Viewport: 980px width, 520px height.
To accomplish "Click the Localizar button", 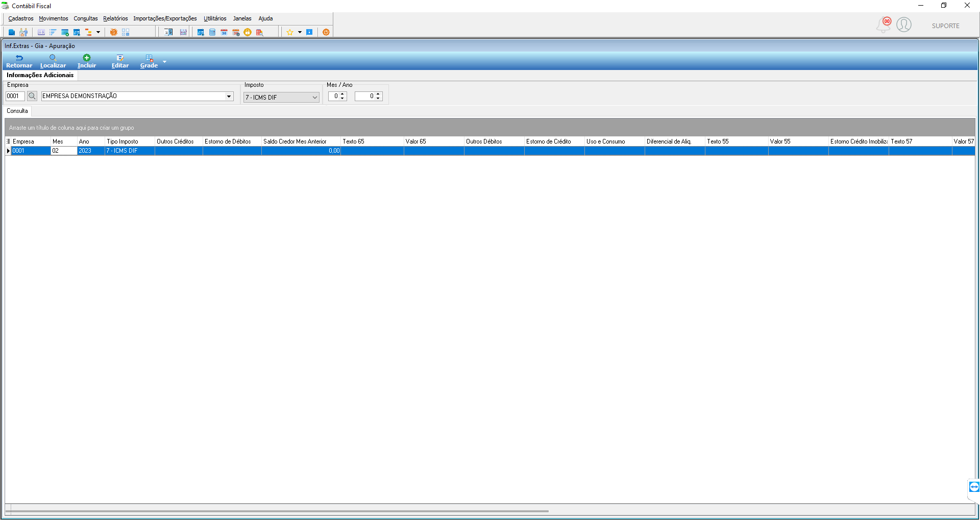I will (53, 61).
